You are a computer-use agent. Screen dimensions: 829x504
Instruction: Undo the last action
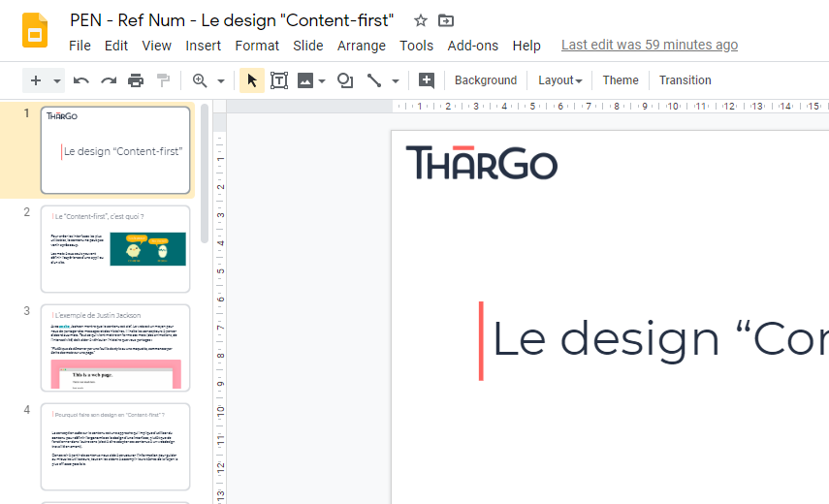click(80, 80)
